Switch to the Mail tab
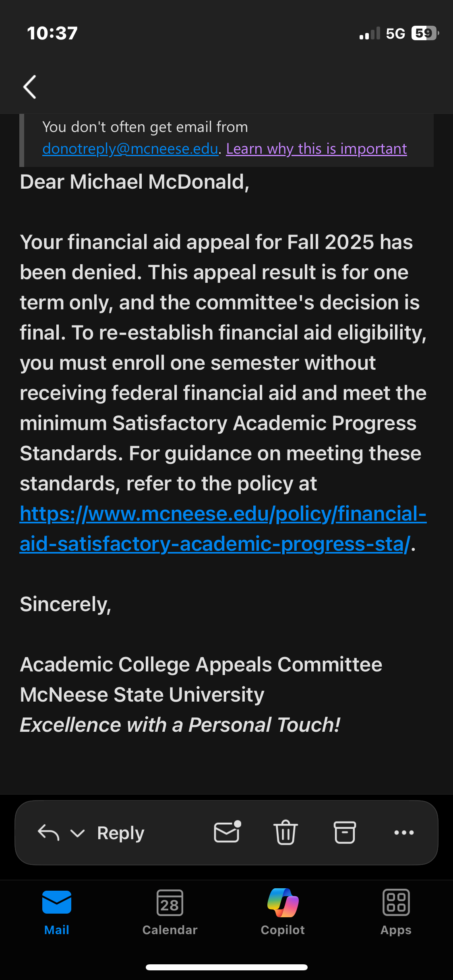This screenshot has width=453, height=980. [x=57, y=912]
